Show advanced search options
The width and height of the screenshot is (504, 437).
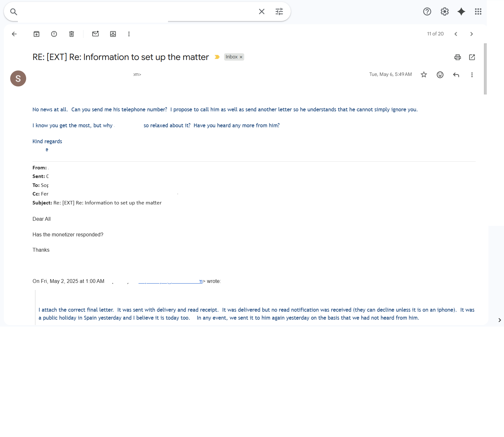coord(279,12)
